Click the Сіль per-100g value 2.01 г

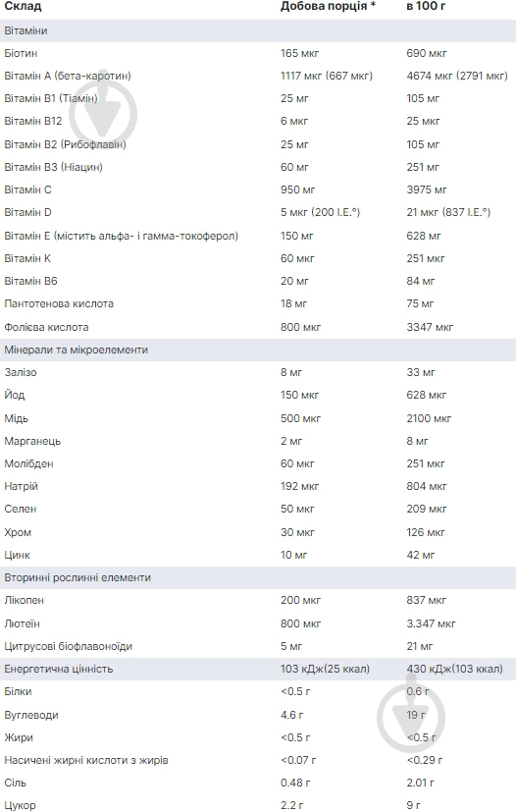click(420, 783)
